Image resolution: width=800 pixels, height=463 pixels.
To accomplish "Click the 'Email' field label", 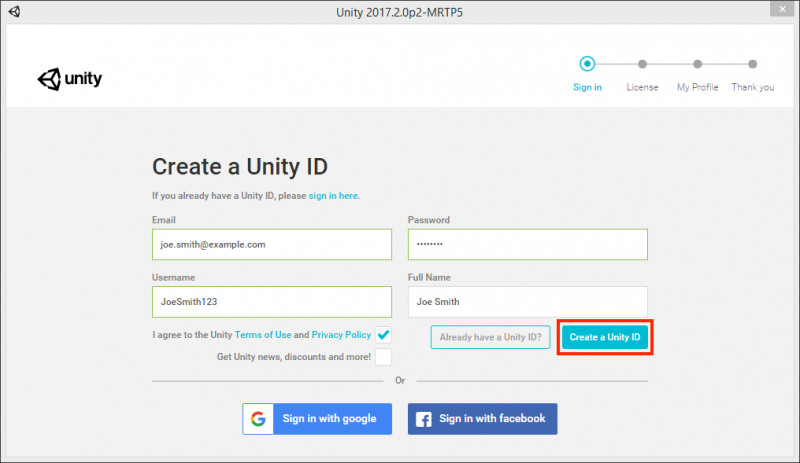I will 164,220.
